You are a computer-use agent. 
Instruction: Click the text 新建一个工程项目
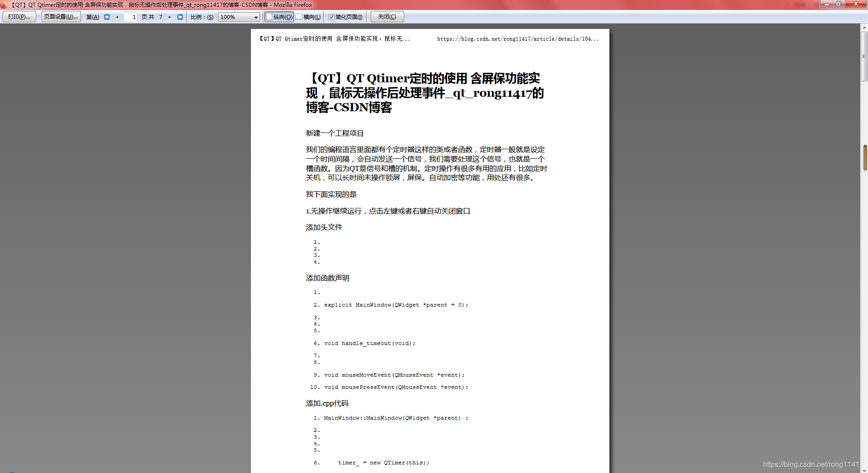tap(335, 133)
